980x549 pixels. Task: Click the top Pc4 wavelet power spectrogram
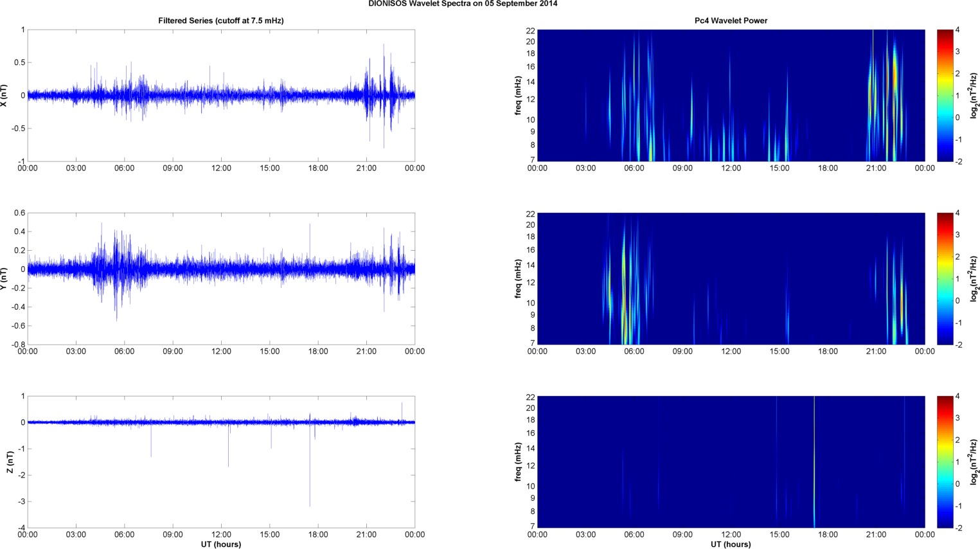point(731,95)
